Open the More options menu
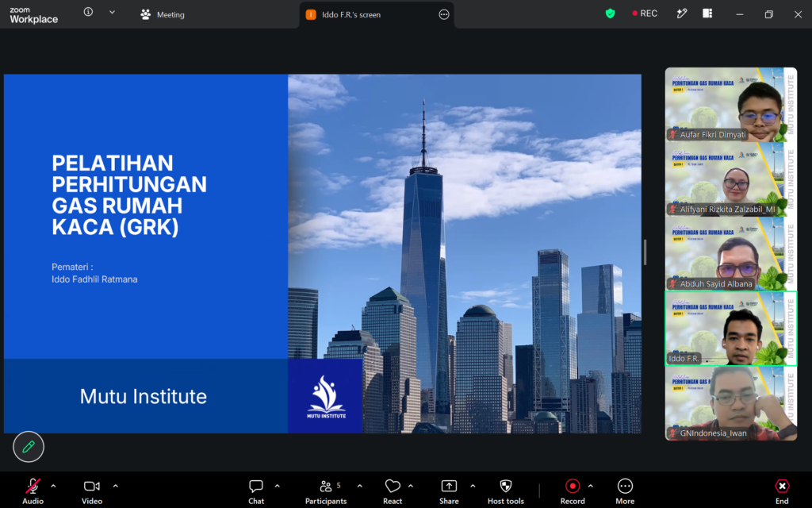The width and height of the screenshot is (812, 508). pos(625,491)
